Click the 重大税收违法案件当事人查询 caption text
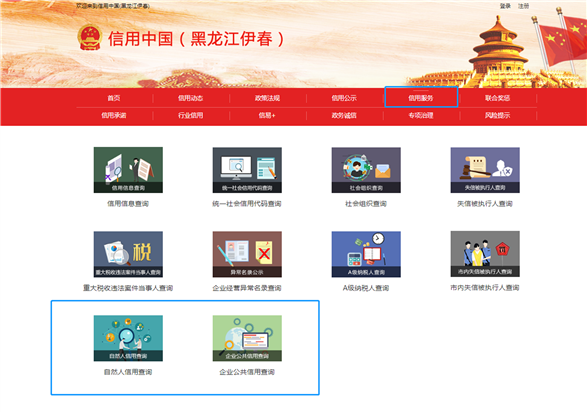This screenshot has width=587, height=413. [x=128, y=288]
